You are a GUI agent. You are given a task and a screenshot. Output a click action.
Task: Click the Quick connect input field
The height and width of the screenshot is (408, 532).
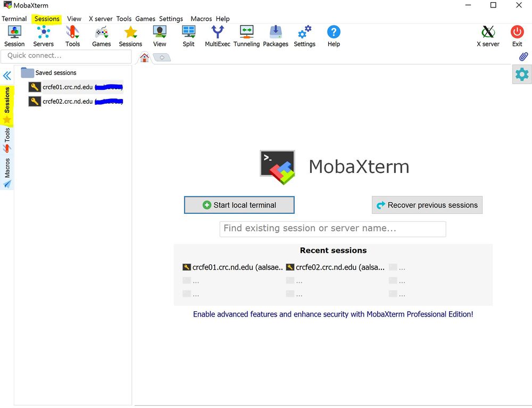66,56
